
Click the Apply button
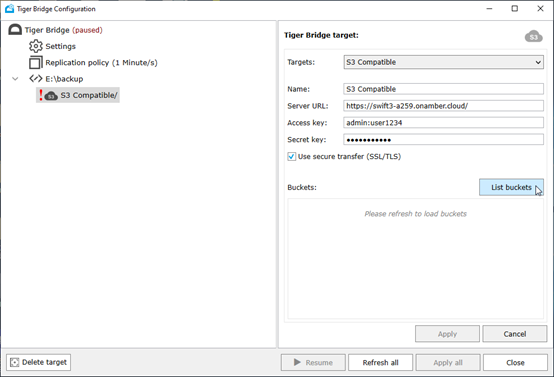pos(447,334)
